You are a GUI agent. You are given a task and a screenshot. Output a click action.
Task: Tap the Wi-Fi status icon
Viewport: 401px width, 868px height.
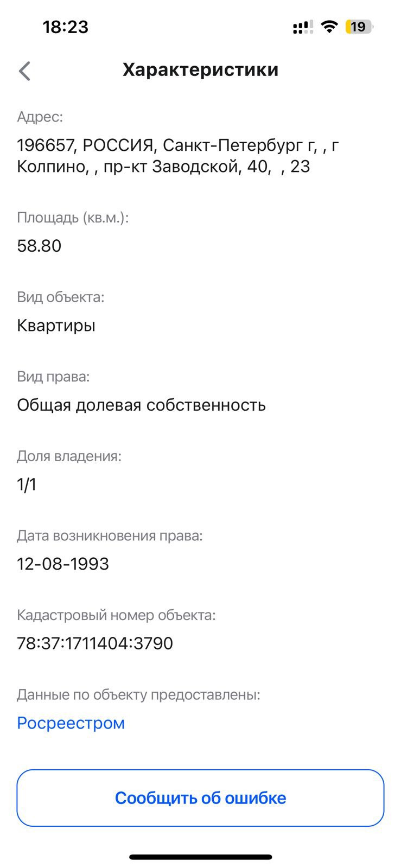click(329, 27)
